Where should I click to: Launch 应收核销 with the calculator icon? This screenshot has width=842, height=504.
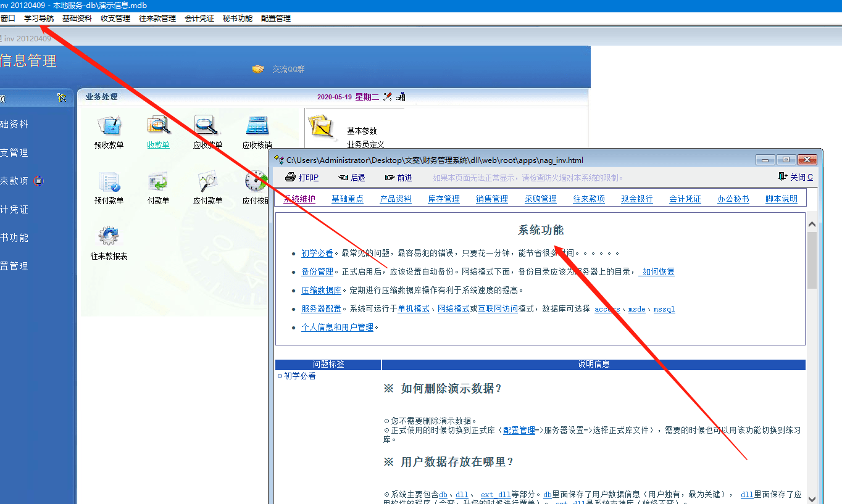[x=256, y=125]
